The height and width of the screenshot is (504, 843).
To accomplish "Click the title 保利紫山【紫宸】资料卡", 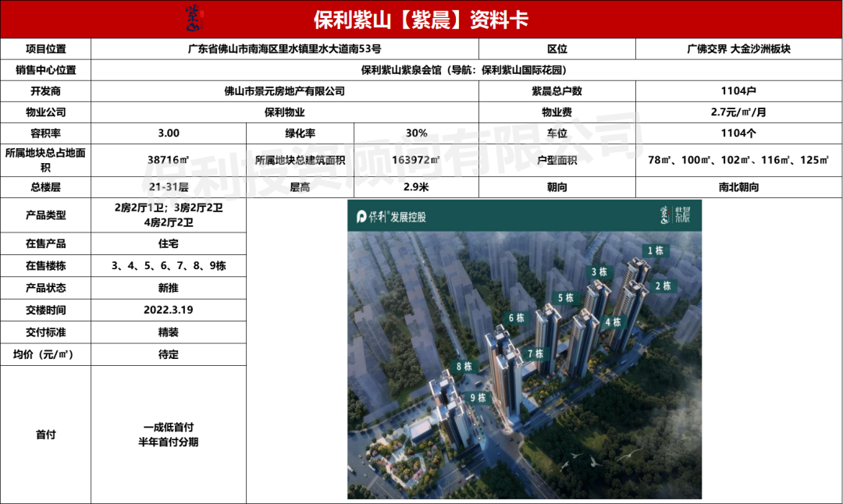I will tap(421, 19).
